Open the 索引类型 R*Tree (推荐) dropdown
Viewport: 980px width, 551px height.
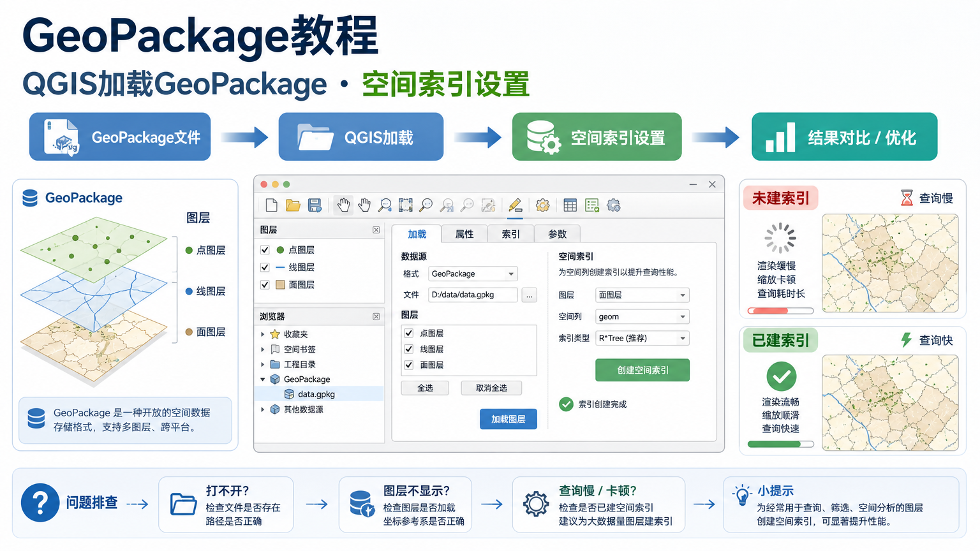(642, 338)
